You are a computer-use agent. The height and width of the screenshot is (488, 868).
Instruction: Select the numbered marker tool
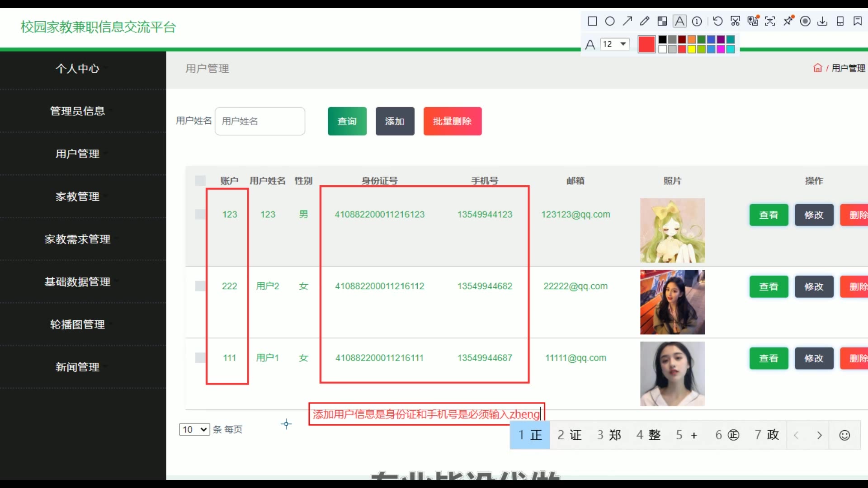697,21
